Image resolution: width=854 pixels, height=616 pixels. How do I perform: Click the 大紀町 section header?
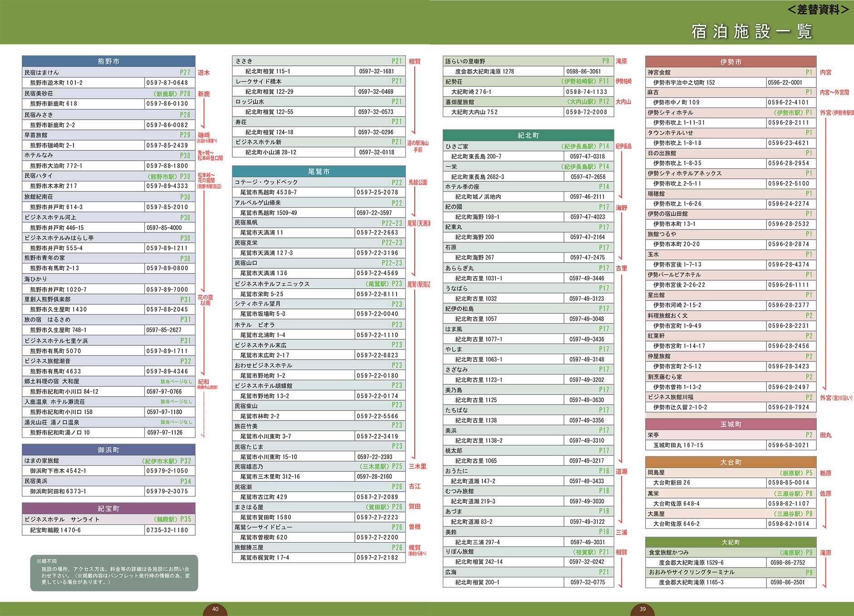731,543
